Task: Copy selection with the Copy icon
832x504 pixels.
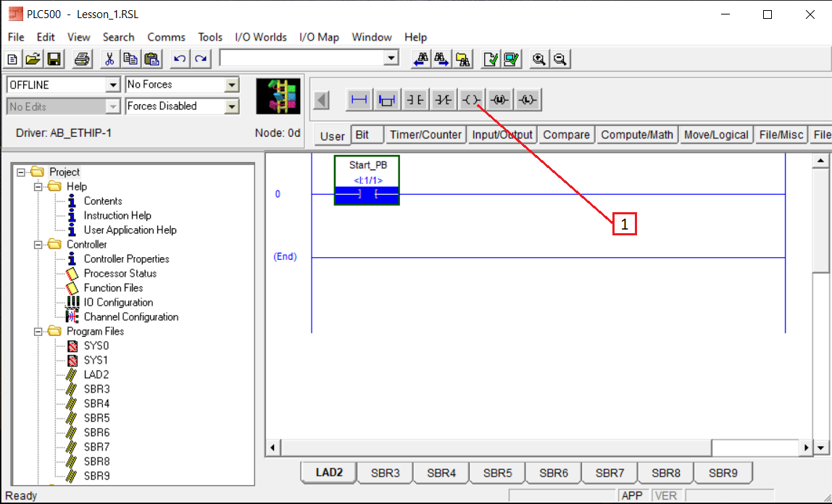Action: coord(130,59)
